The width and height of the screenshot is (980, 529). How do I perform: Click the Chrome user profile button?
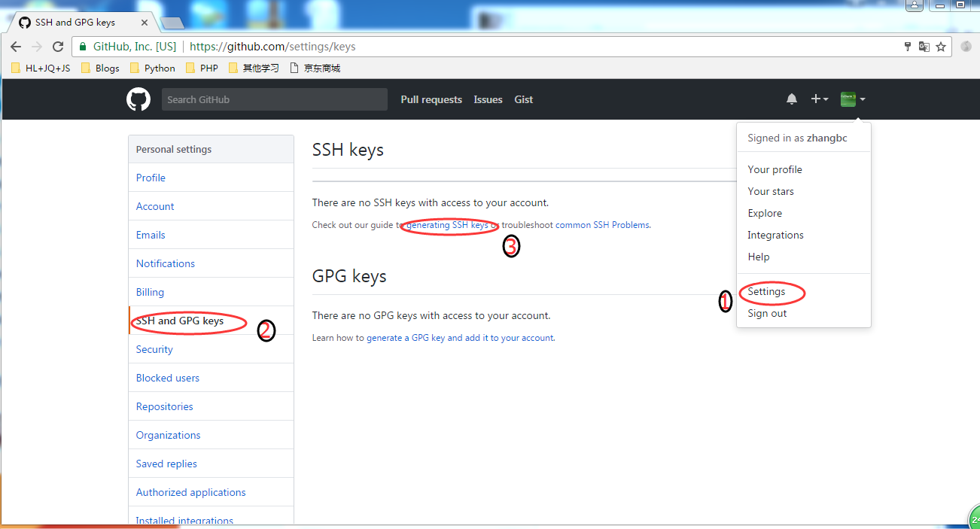pos(915,5)
